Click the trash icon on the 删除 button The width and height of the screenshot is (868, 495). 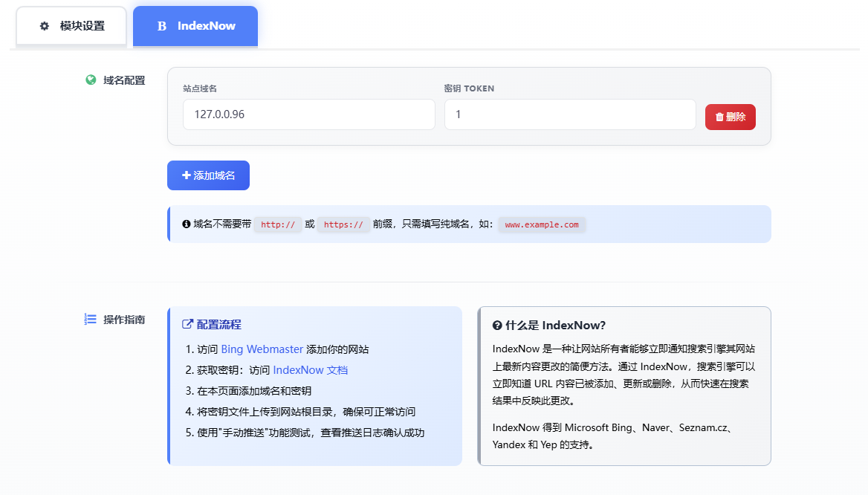pyautogui.click(x=719, y=117)
